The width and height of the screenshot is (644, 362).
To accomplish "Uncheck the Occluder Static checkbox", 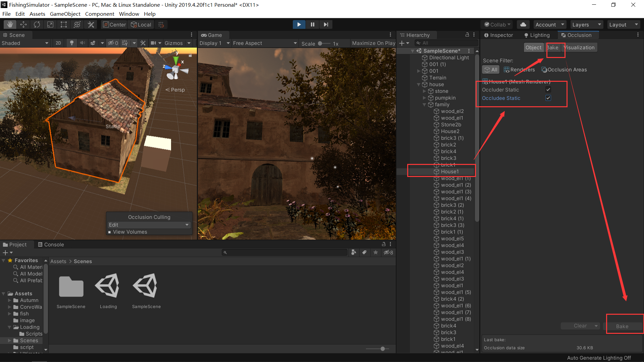I will (548, 89).
